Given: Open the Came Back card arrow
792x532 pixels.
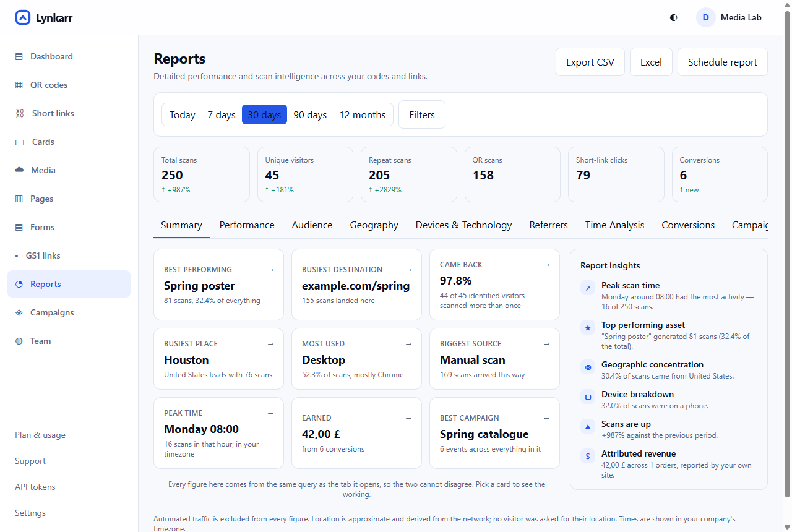Looking at the screenshot, I should click(x=546, y=265).
